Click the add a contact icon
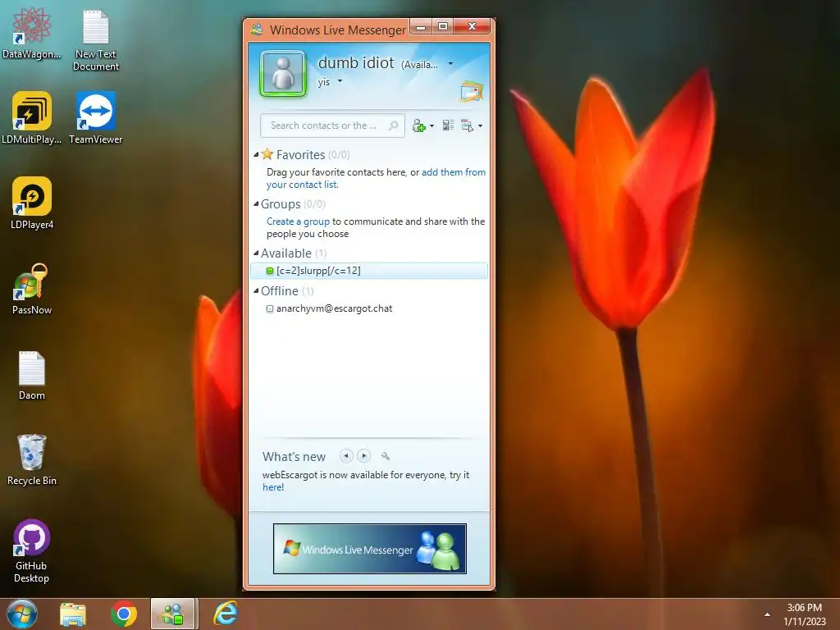840x630 pixels. point(418,126)
